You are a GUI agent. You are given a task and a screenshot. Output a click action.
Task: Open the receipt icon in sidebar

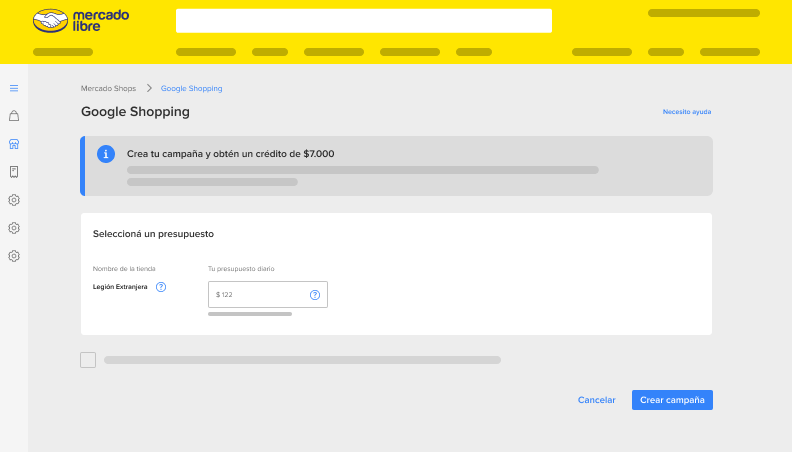point(14,172)
